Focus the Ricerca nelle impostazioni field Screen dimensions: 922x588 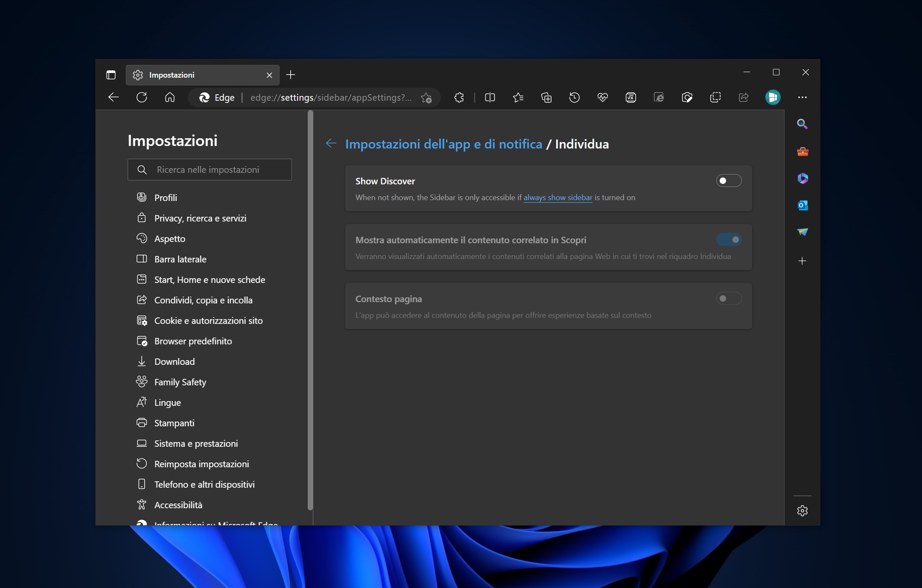pos(210,170)
